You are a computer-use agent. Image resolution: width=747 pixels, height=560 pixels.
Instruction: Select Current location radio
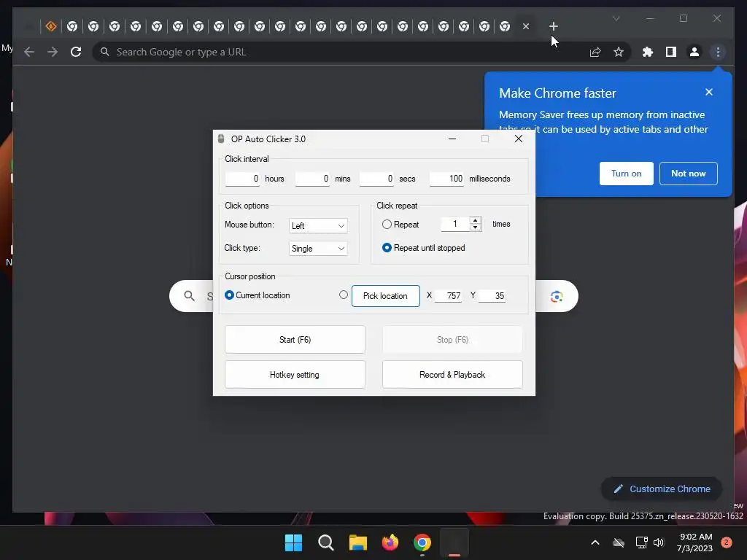tap(229, 295)
